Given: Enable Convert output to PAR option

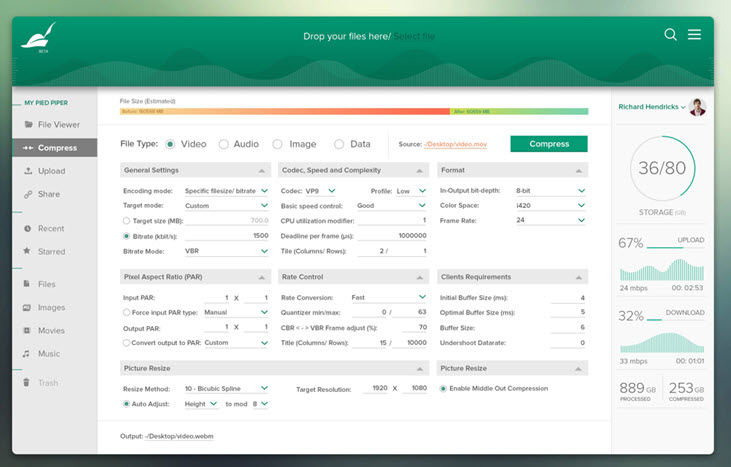Looking at the screenshot, I should coord(126,342).
